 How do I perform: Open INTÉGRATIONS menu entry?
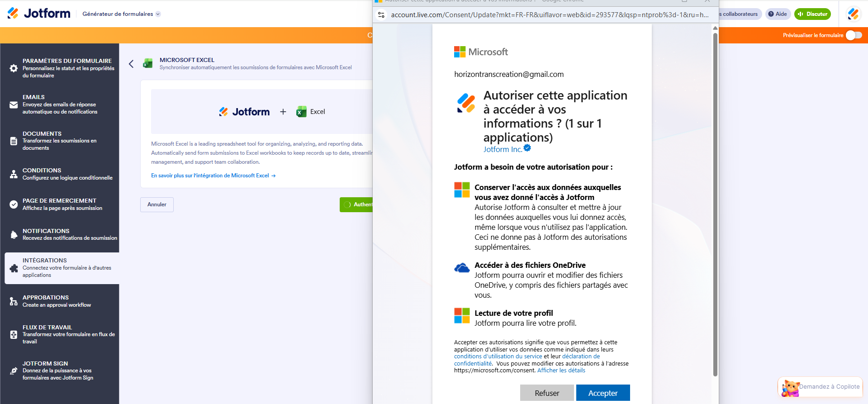coord(62,268)
